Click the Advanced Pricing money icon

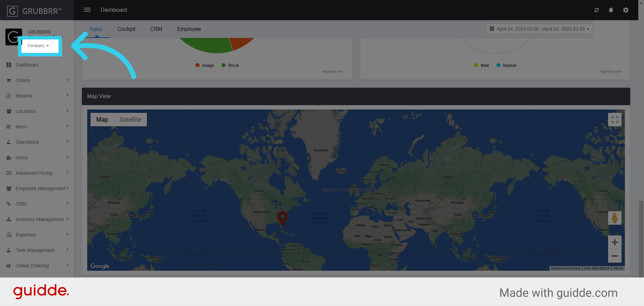pos(9,173)
